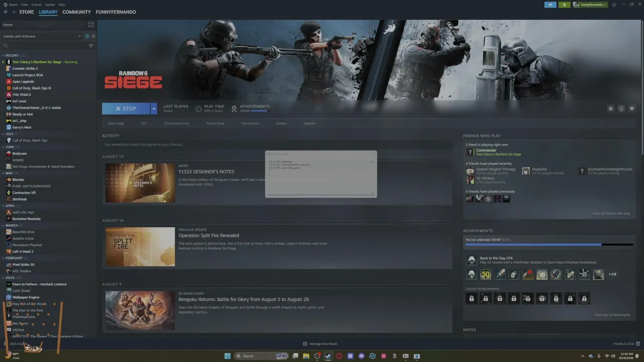Collapse the MARCH section
The width and height of the screenshot is (644, 362).
tap(4, 225)
